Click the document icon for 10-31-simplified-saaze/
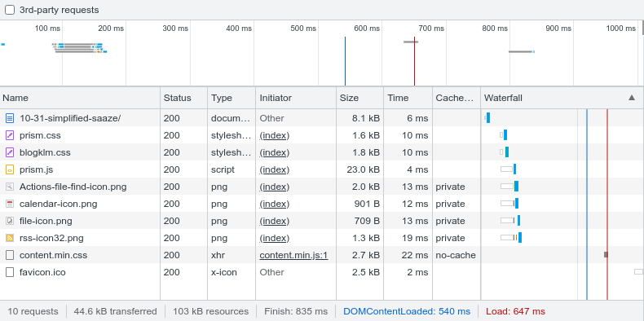Screen dimensions: 644x321 [10, 118]
